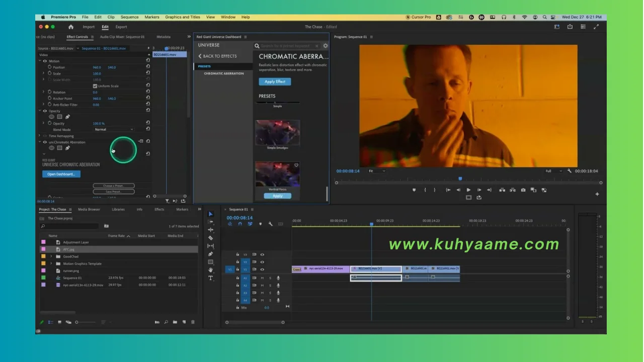This screenshot has height=362, width=644.
Task: Select the Slip tool
Action: point(211,246)
